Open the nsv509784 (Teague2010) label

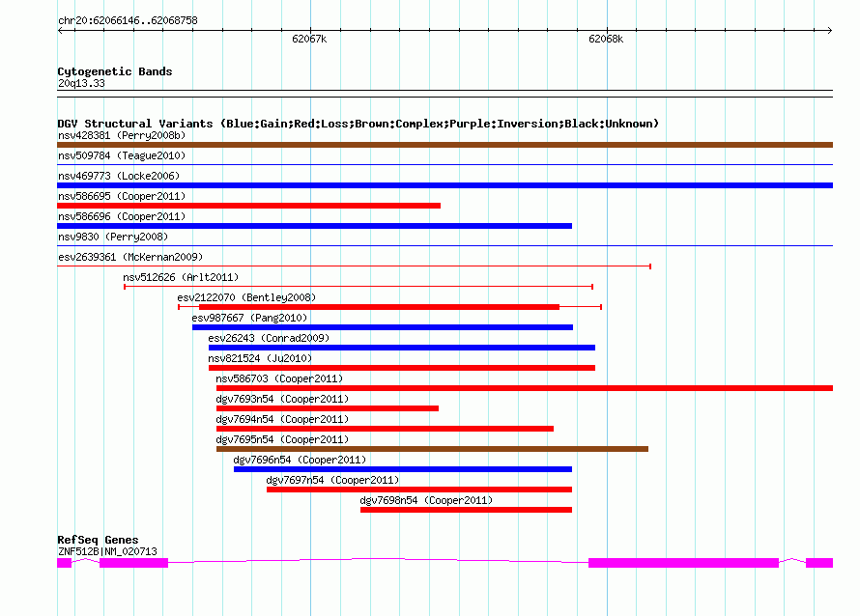click(x=122, y=155)
